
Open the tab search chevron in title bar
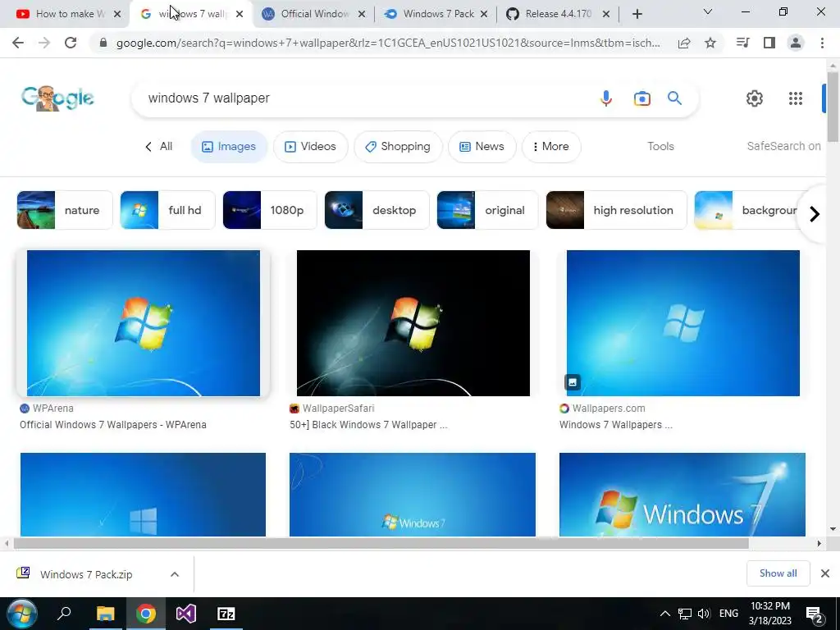[708, 11]
